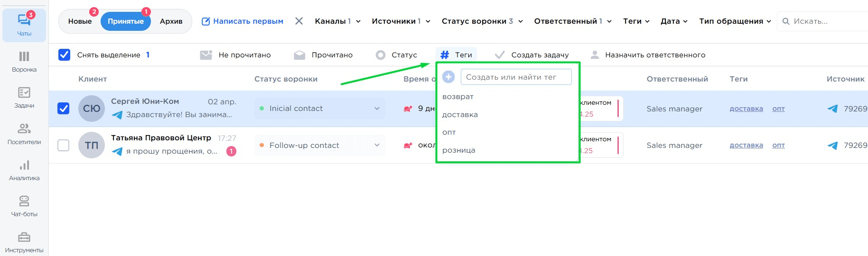Screen dimensions: 868x256
Task: Mark as unread with Не прочитано
Action: [x=235, y=55]
